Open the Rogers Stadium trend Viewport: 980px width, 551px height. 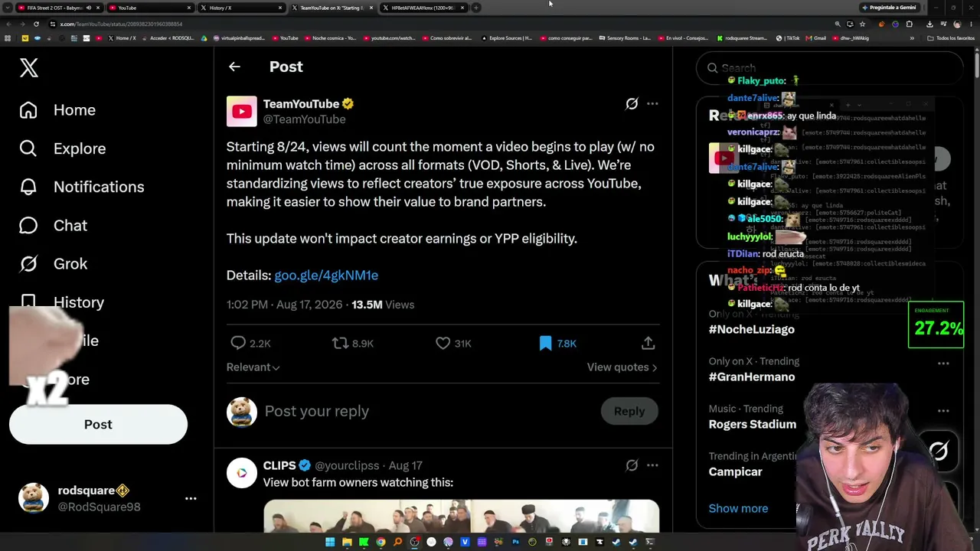point(752,424)
